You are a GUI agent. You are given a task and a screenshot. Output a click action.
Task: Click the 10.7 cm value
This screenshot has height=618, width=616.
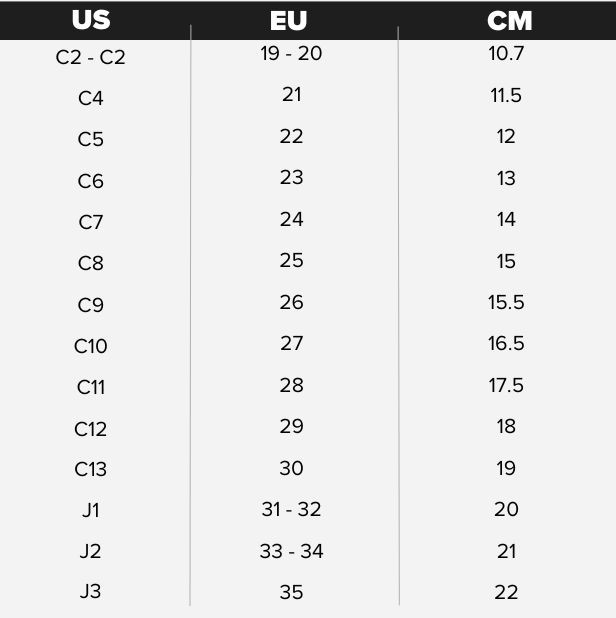(506, 53)
